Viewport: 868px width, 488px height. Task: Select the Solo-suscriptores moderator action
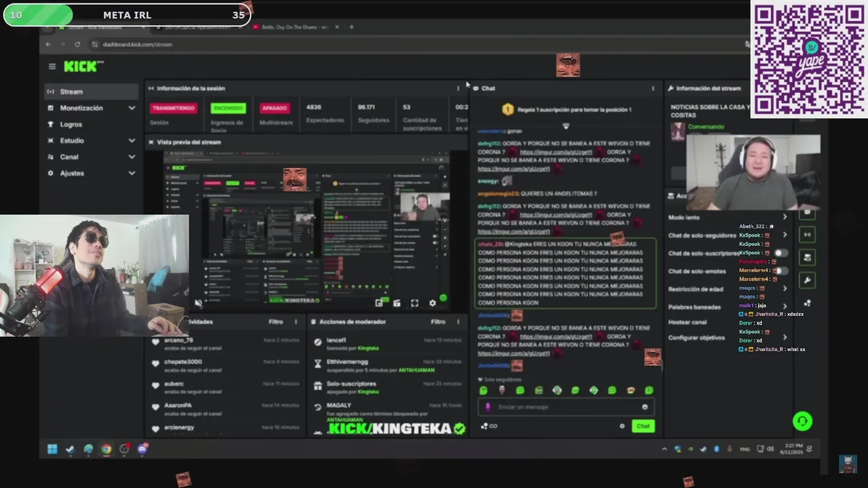(387, 387)
